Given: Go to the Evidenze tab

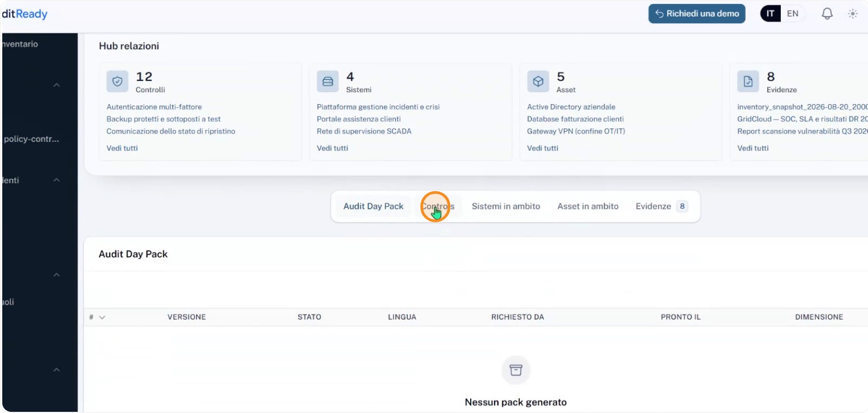Looking at the screenshot, I should click(661, 206).
